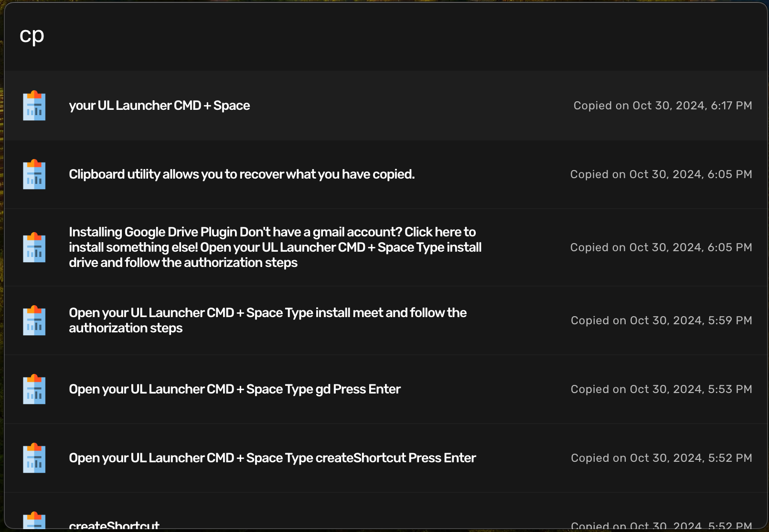Click the clipboard icon beside the 'install meet' entry

pyautogui.click(x=34, y=320)
